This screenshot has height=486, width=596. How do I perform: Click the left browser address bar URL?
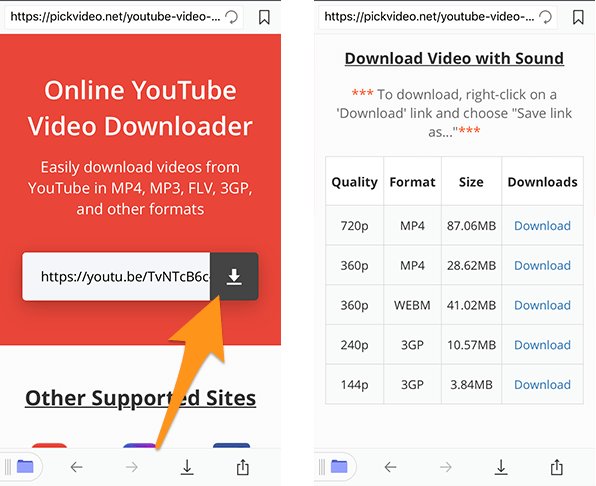(x=115, y=17)
